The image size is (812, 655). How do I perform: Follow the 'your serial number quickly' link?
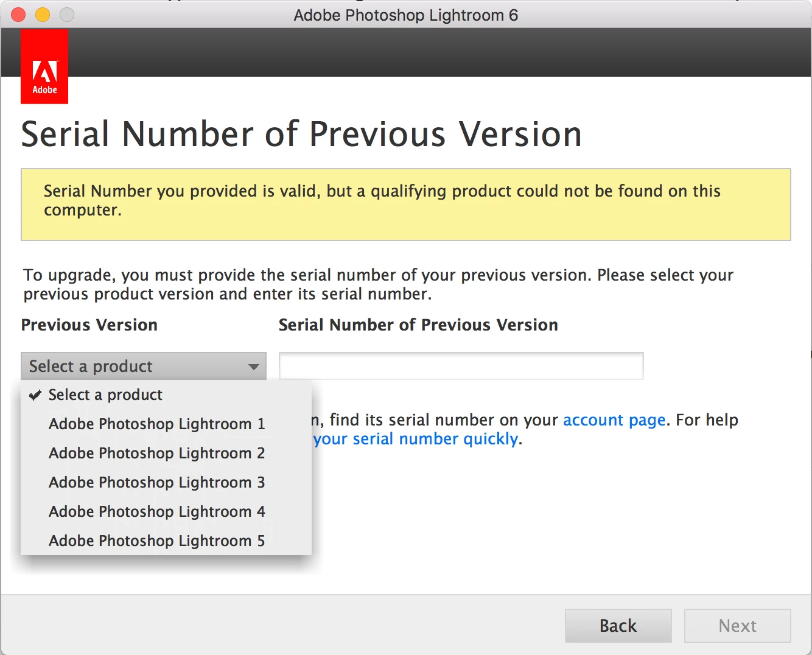416,439
